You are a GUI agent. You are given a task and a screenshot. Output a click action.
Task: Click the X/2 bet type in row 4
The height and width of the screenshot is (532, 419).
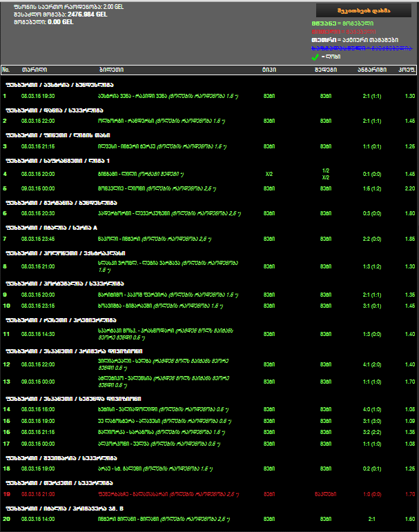[269, 174]
